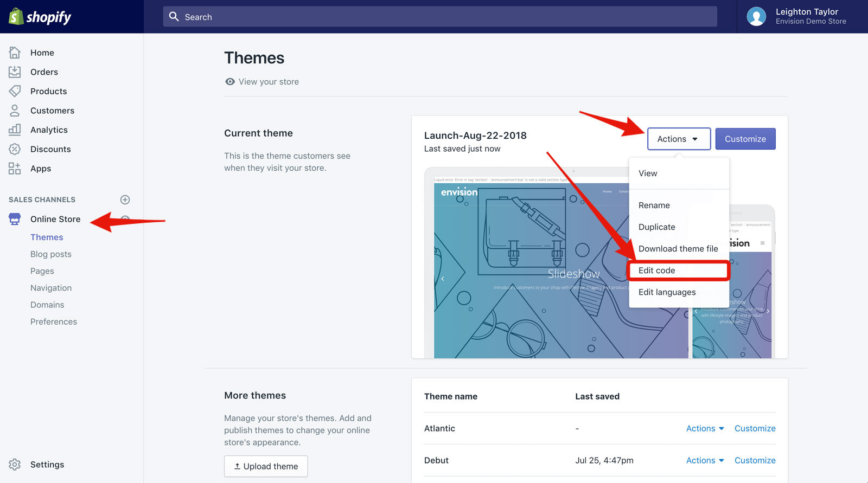Image resolution: width=868 pixels, height=483 pixels.
Task: Click the Customers person icon in the sidebar
Action: [x=15, y=111]
